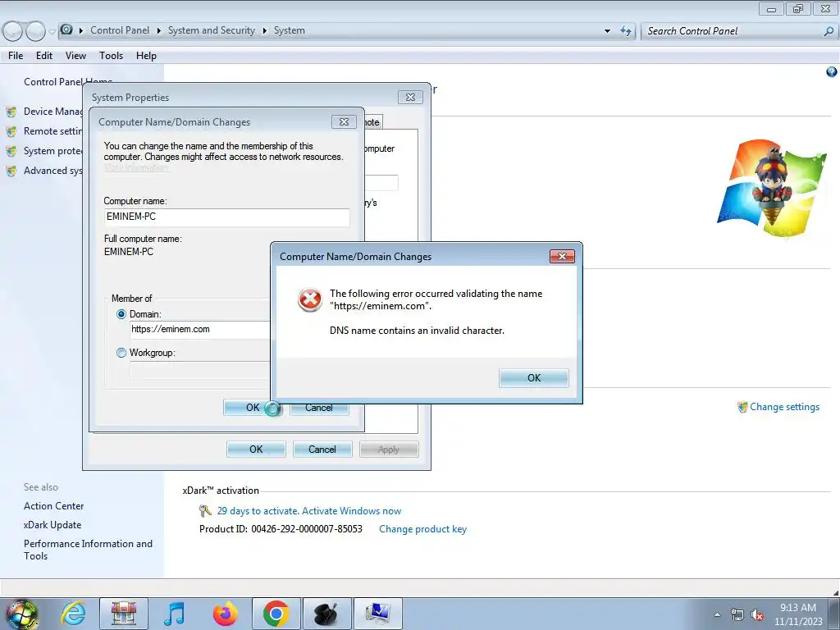Click 29 days to activate Windows link
Viewport: 840px width, 630px height.
(x=309, y=511)
